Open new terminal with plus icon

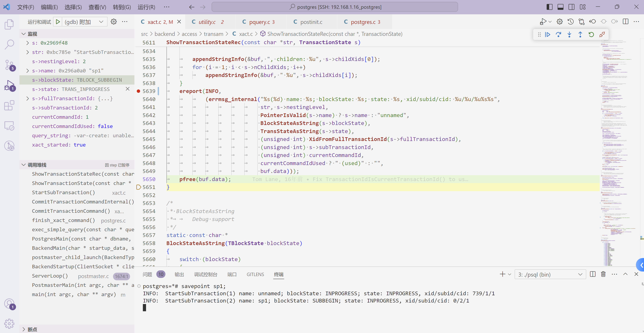(502, 274)
